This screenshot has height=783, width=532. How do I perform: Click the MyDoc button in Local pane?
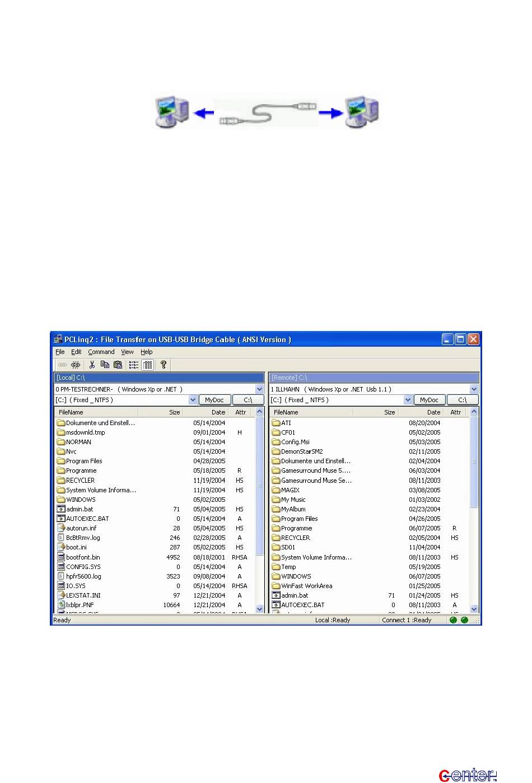coord(214,400)
